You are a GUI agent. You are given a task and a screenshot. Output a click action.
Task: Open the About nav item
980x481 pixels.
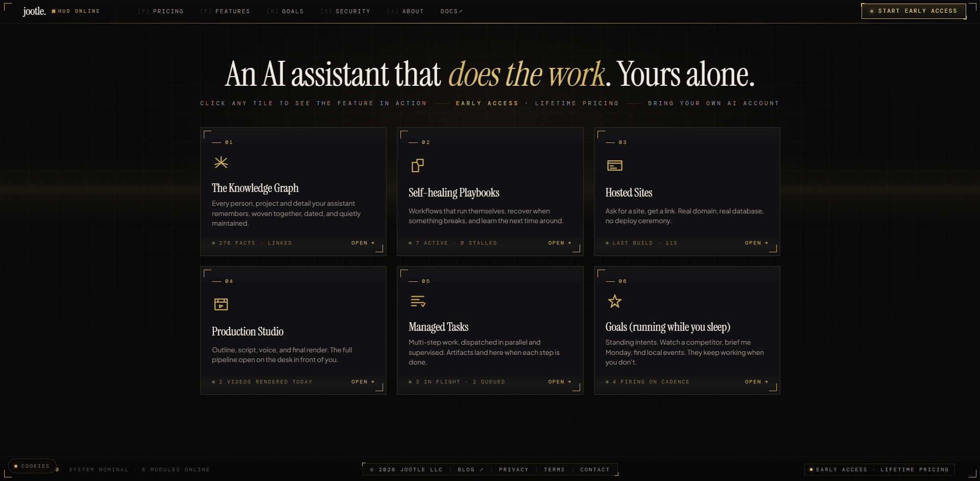click(x=405, y=11)
